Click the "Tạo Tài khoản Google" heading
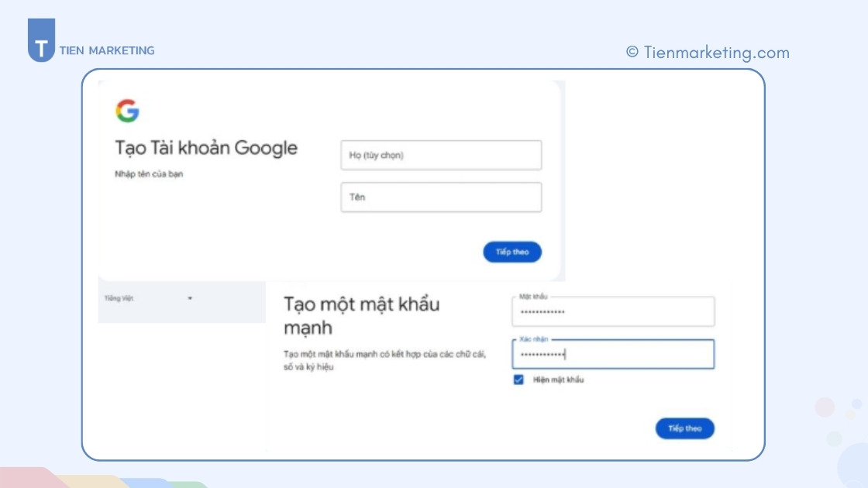Viewport: 868px width, 488px height. (206, 148)
